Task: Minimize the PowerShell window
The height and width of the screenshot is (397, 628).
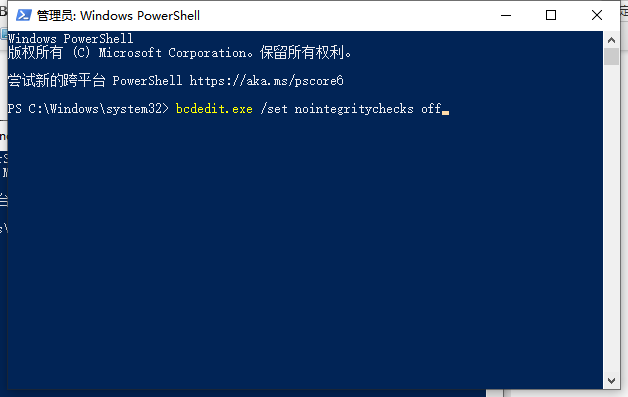Action: (x=506, y=16)
